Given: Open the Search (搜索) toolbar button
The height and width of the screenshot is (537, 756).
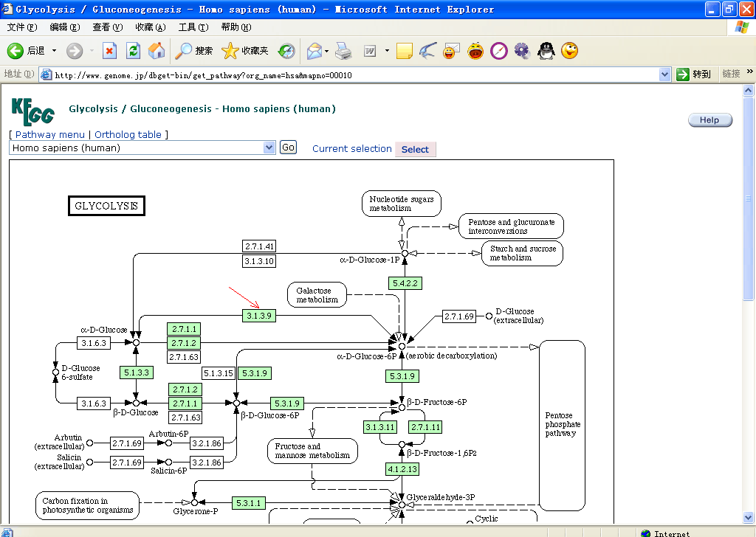Looking at the screenshot, I should tap(194, 51).
